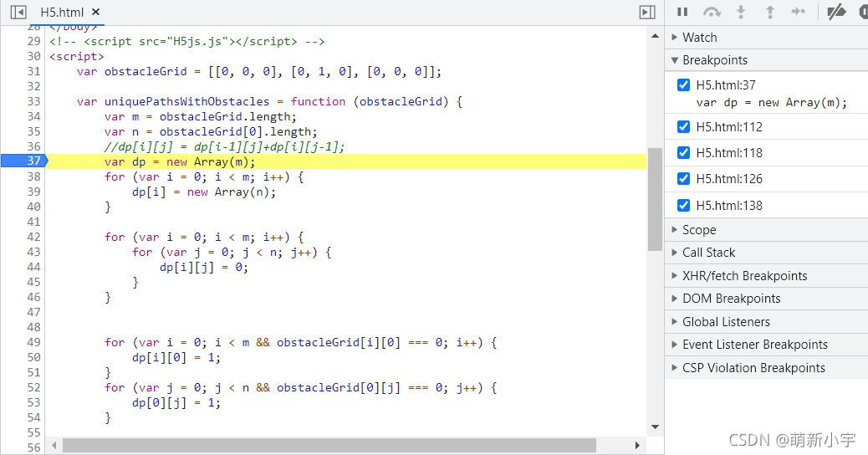Click vertical scrollbar thumb in editor
868x455 pixels.
655,199
